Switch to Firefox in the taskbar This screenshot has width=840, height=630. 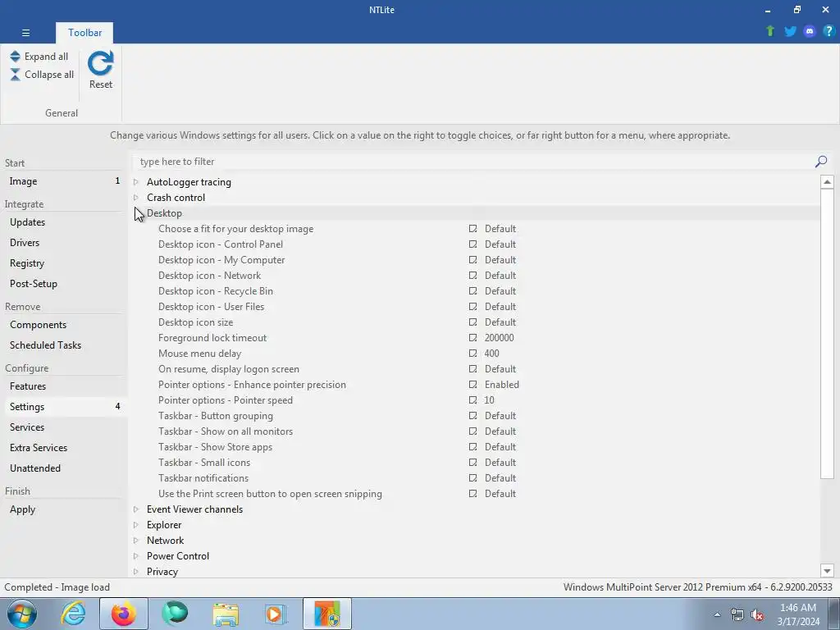coord(124,614)
